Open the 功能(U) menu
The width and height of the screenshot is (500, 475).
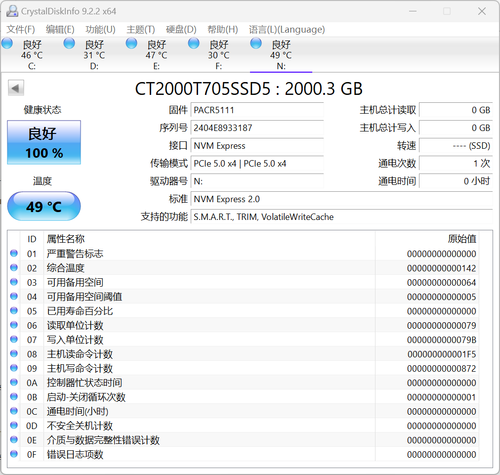pyautogui.click(x=100, y=30)
